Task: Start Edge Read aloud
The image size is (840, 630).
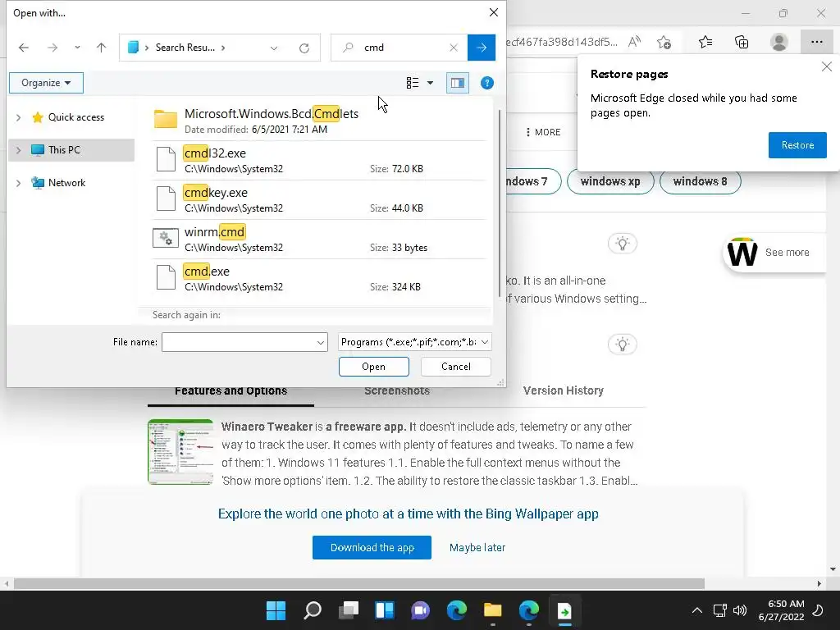Action: click(634, 42)
